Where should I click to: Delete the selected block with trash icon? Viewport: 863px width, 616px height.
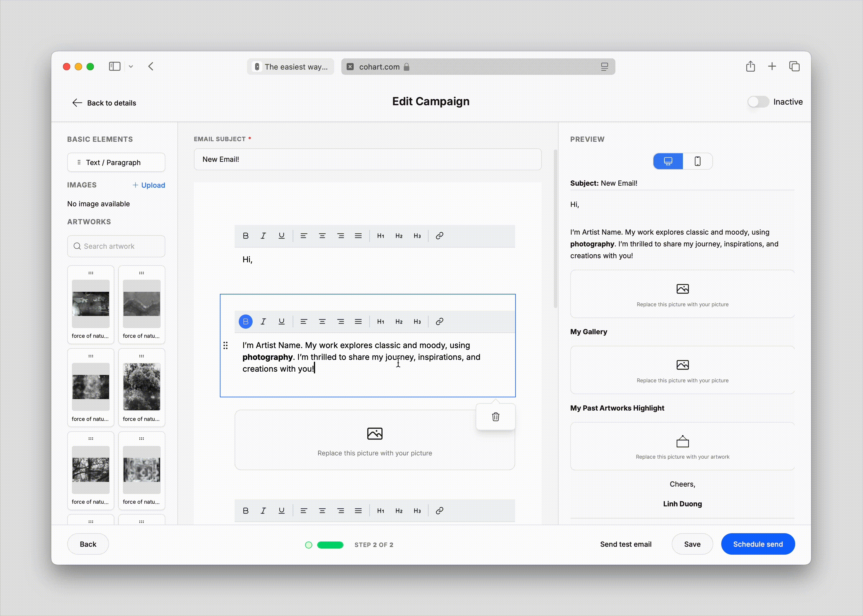(x=495, y=417)
